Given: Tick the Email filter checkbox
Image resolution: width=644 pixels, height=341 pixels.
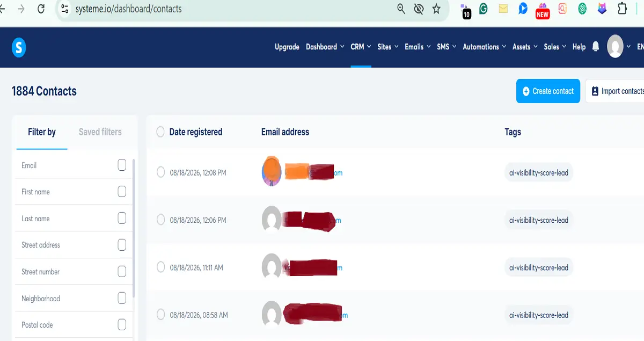Looking at the screenshot, I should point(122,165).
